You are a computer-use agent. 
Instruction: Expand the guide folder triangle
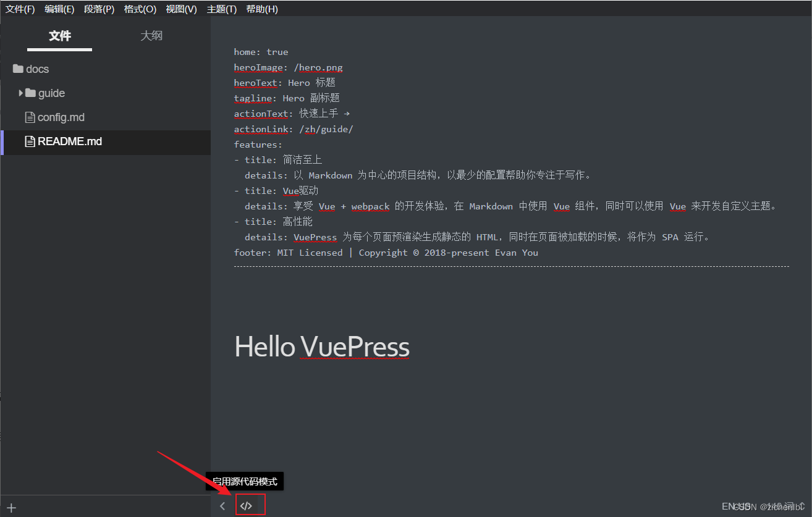click(21, 93)
